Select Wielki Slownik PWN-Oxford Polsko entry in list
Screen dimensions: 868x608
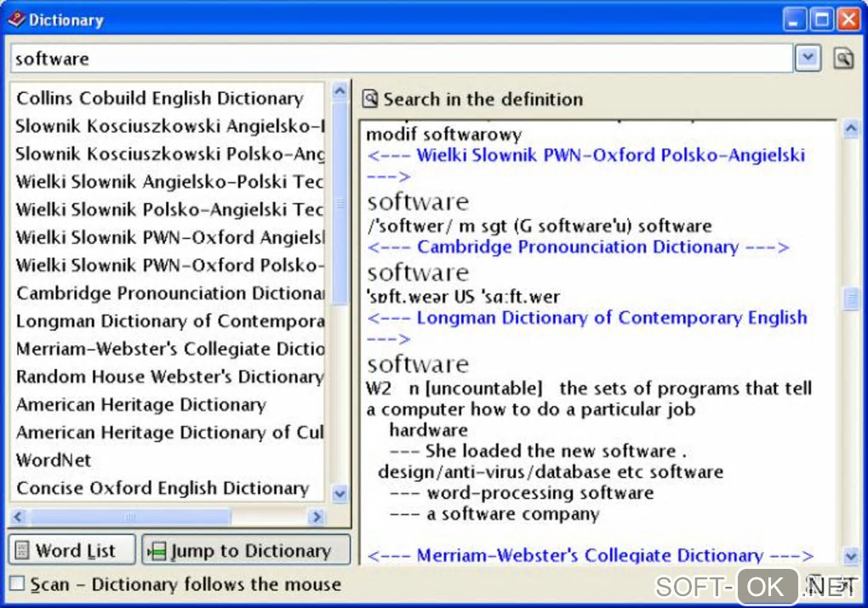[x=167, y=265]
